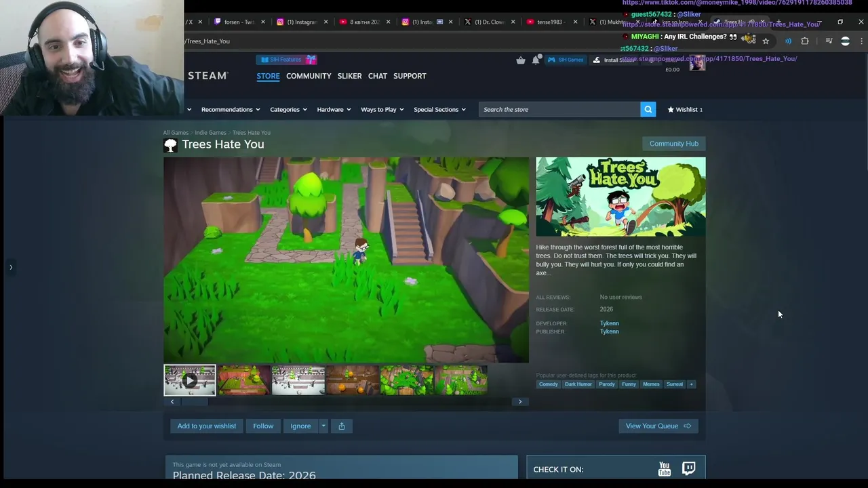
Task: Select the last visible screenshot thumbnail
Action: tap(461, 380)
